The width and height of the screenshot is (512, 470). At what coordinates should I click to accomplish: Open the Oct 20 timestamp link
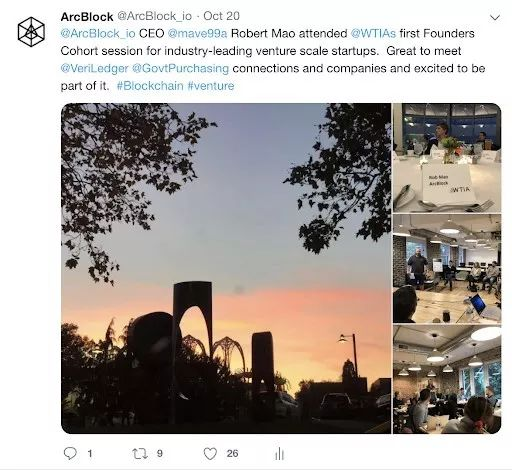(221, 16)
